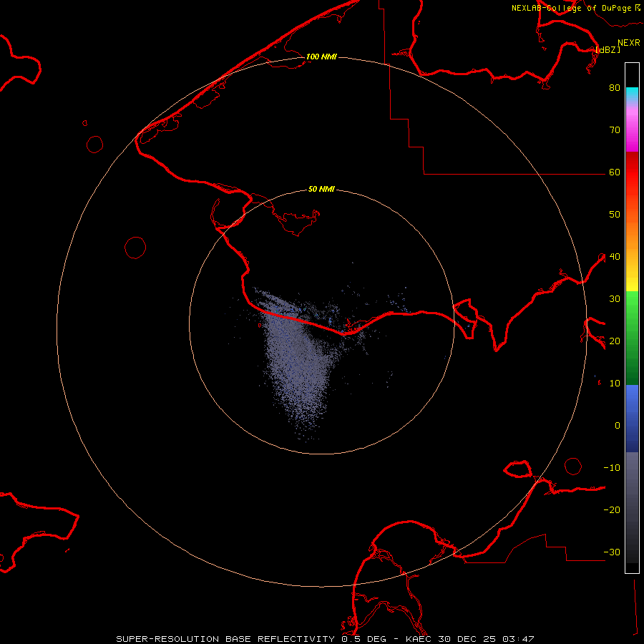The image size is (644, 644).
Task: Click the cyan top band of the colorbar
Action: 632,94
